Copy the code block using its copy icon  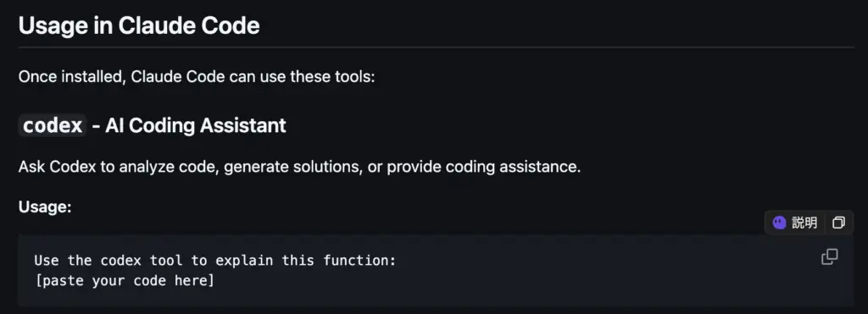point(829,257)
